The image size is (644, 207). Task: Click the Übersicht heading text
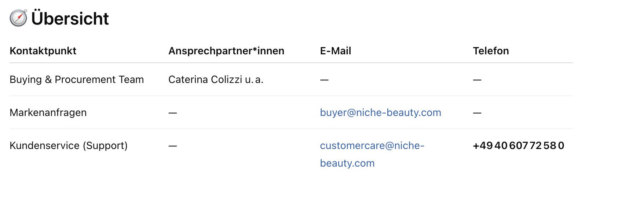click(70, 19)
